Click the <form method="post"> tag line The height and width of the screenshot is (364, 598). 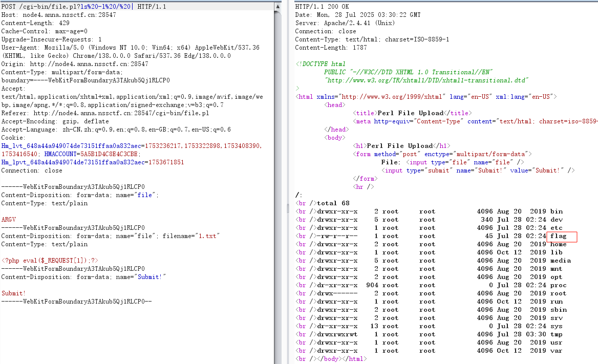click(x=442, y=154)
